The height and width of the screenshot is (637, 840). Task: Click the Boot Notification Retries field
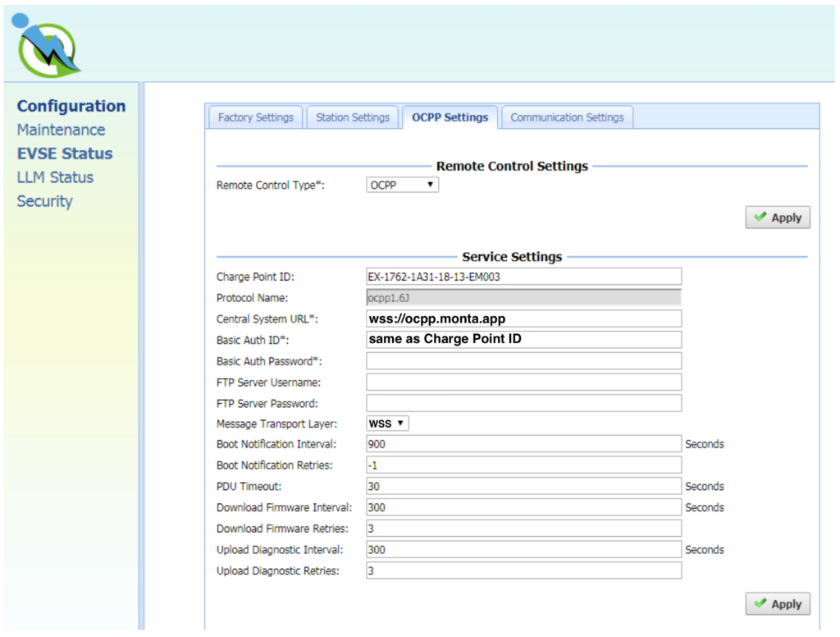524,465
